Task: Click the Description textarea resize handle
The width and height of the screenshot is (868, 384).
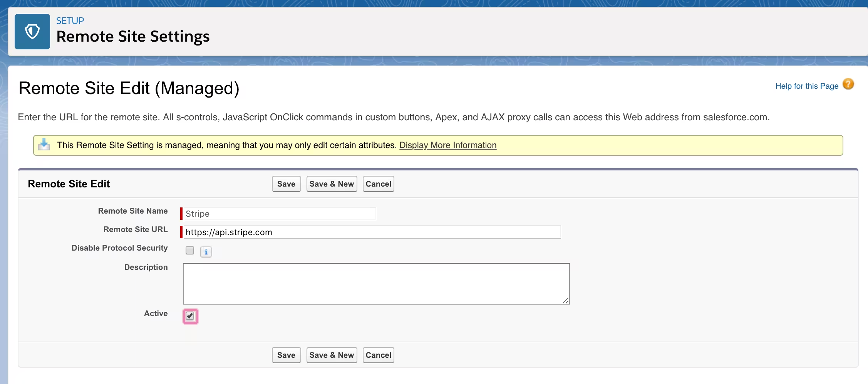Action: tap(566, 301)
